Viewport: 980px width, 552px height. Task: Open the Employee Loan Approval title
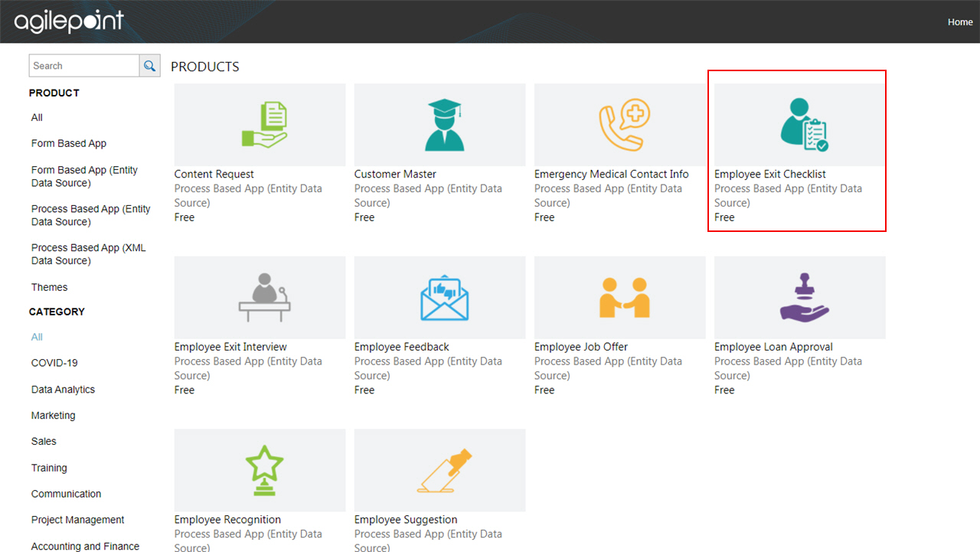(773, 347)
